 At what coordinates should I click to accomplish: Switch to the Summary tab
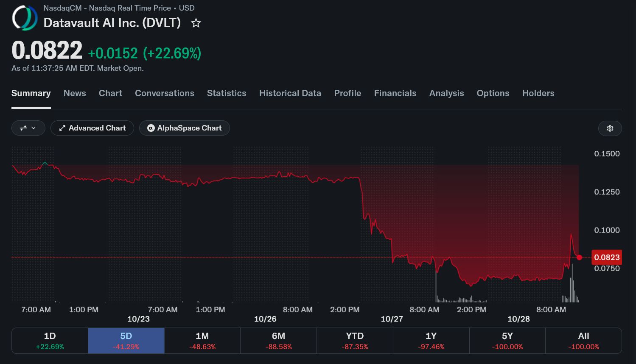(31, 93)
